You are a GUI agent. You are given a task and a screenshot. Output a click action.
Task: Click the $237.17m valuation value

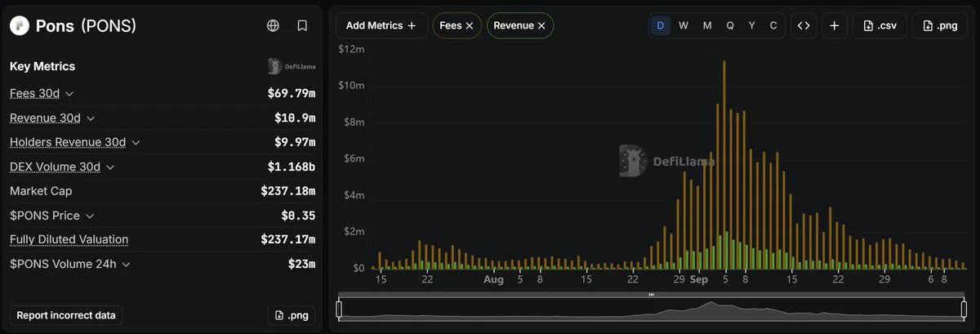[x=288, y=239]
